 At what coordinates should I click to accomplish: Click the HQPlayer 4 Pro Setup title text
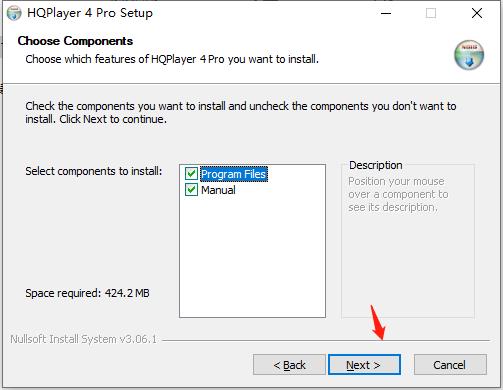pos(90,13)
